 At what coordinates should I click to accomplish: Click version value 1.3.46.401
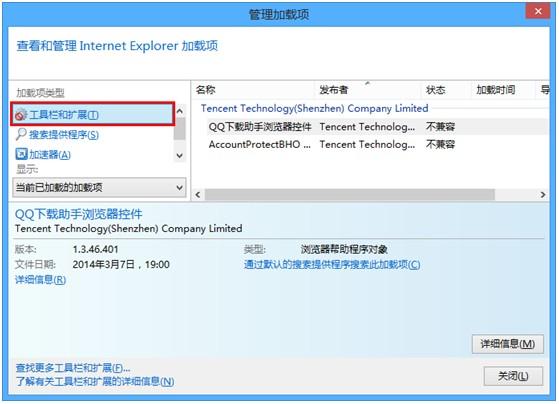(x=96, y=249)
